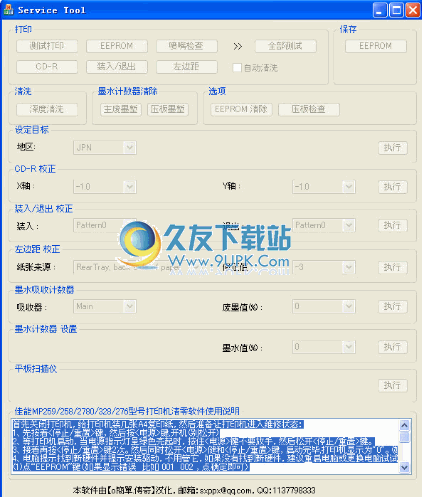Click the Service Tool title bar icon
The height and width of the screenshot is (497, 422).
tap(8, 10)
